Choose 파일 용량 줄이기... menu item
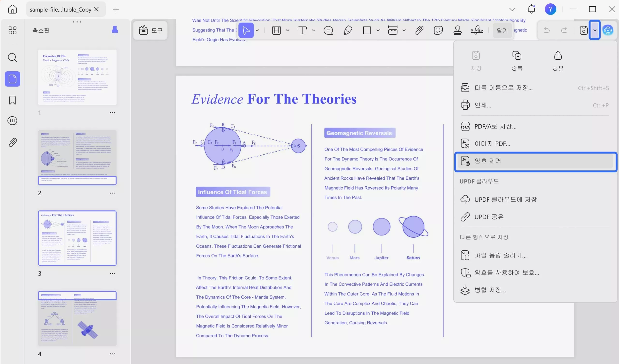This screenshot has width=619, height=364. 535,255
